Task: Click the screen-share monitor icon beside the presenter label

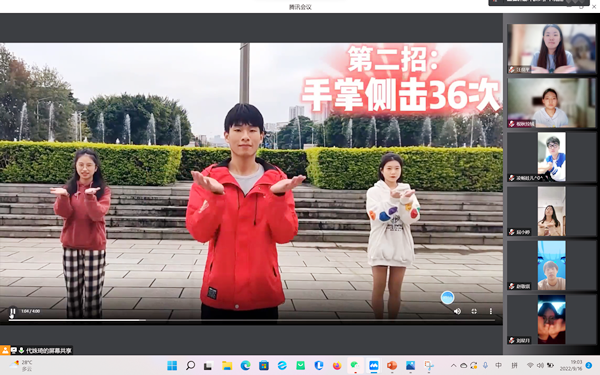Action: coord(14,350)
